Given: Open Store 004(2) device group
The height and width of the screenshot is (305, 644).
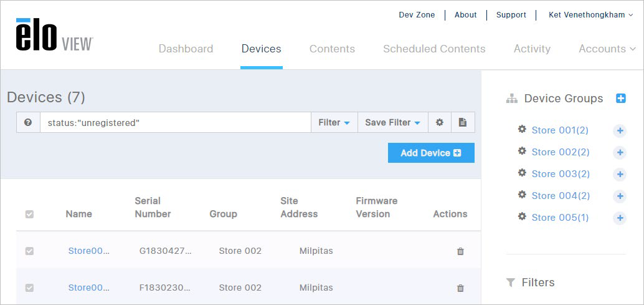Looking at the screenshot, I should click(560, 196).
